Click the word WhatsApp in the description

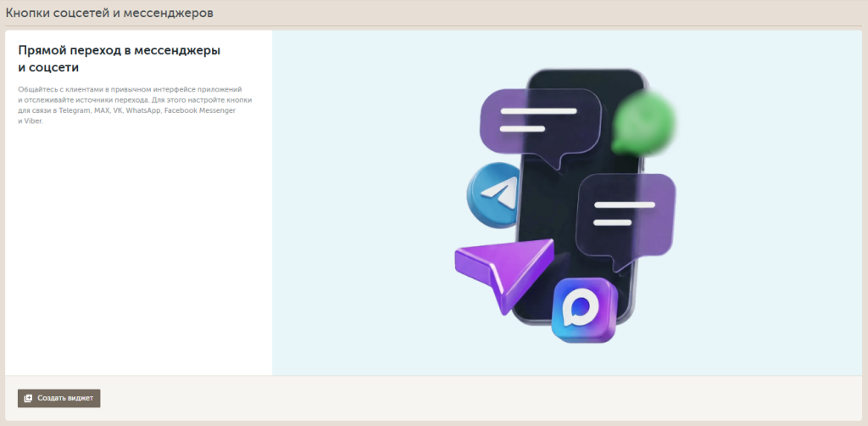pos(142,110)
